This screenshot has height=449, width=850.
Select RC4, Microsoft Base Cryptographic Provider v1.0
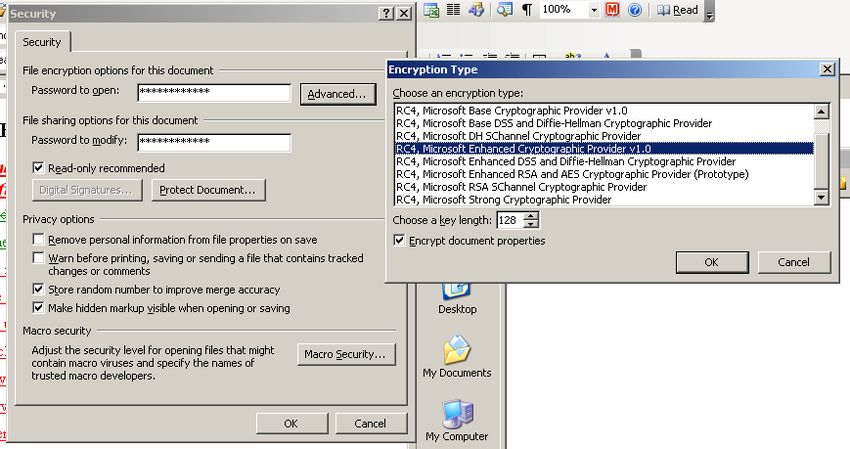pyautogui.click(x=604, y=111)
